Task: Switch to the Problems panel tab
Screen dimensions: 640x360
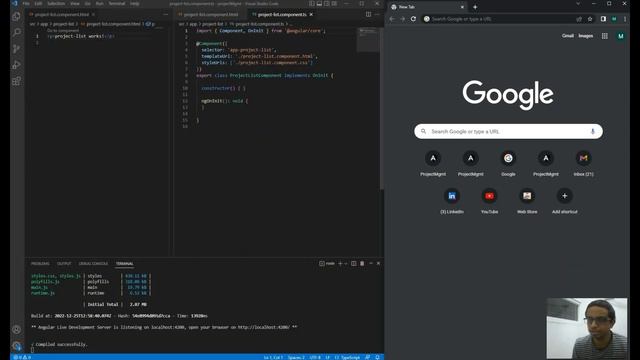Action: click(x=40, y=264)
